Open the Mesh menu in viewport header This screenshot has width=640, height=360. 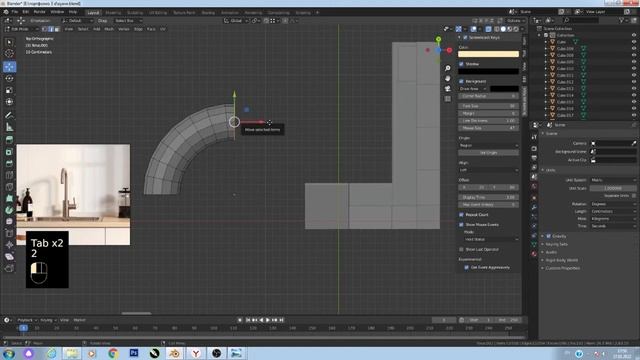pyautogui.click(x=109, y=29)
